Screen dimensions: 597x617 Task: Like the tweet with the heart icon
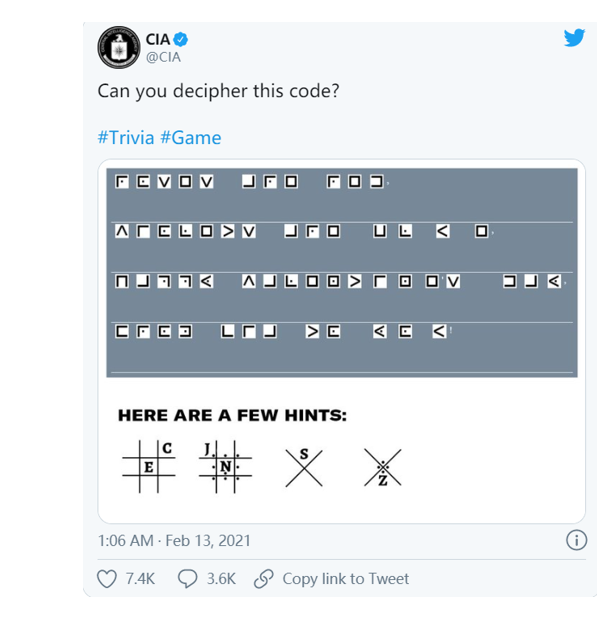(x=107, y=579)
